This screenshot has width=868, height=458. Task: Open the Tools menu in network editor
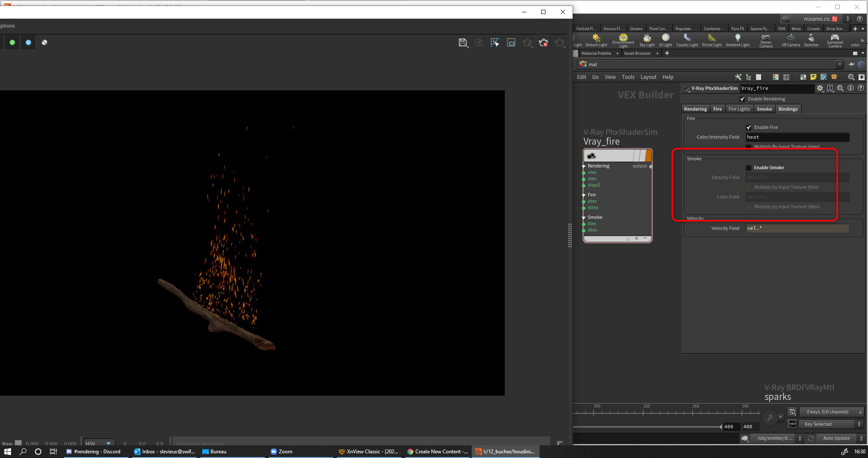[x=628, y=77]
